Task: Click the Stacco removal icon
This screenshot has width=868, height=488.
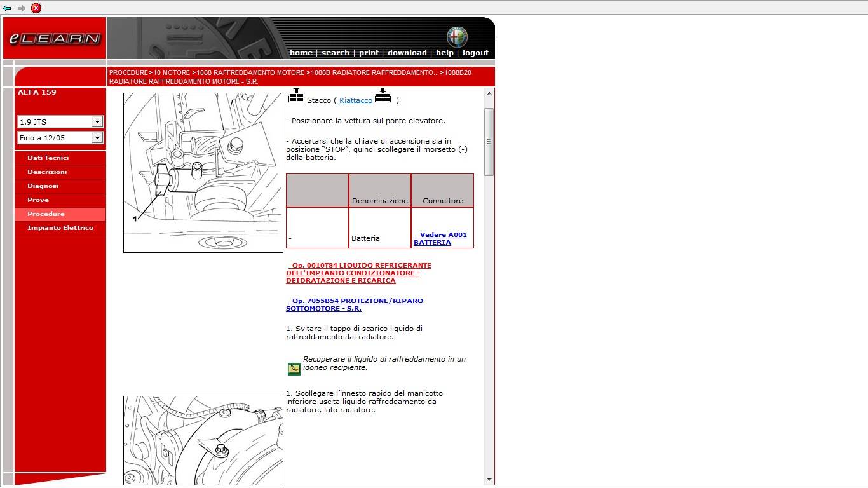Action: pos(296,95)
